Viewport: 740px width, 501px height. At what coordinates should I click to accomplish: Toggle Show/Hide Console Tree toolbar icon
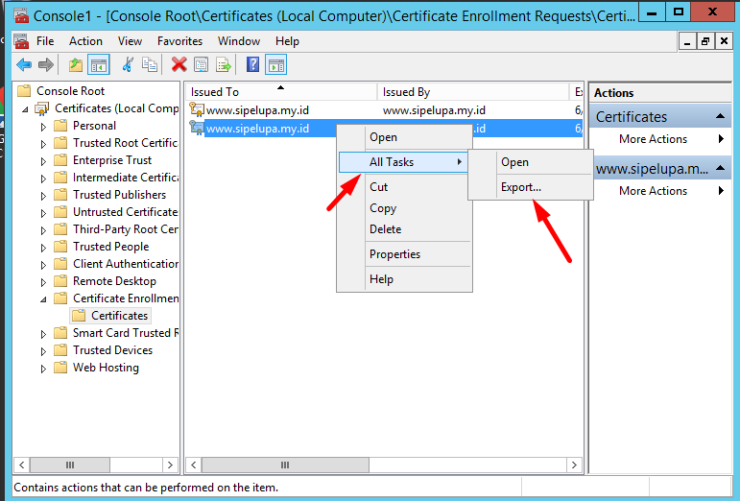point(98,65)
